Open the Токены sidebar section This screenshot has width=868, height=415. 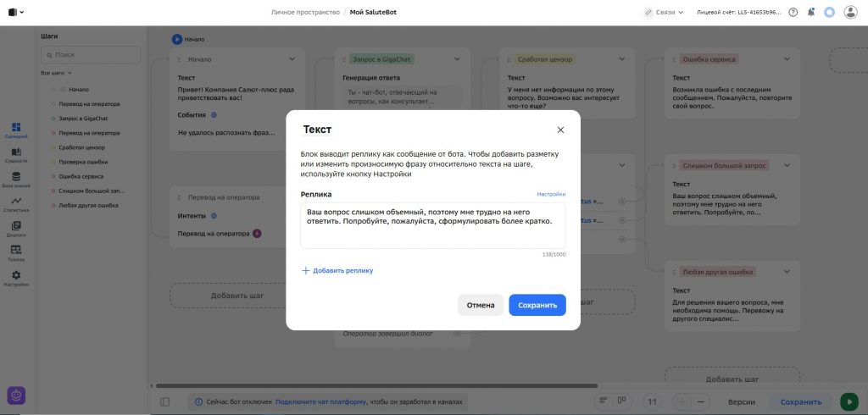pos(16,253)
